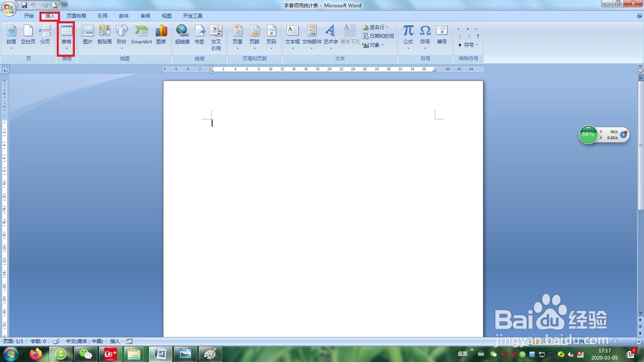Viewport: 644px width, 362px height.
Task: Switch to the Home (开始) tab
Action: coord(29,16)
